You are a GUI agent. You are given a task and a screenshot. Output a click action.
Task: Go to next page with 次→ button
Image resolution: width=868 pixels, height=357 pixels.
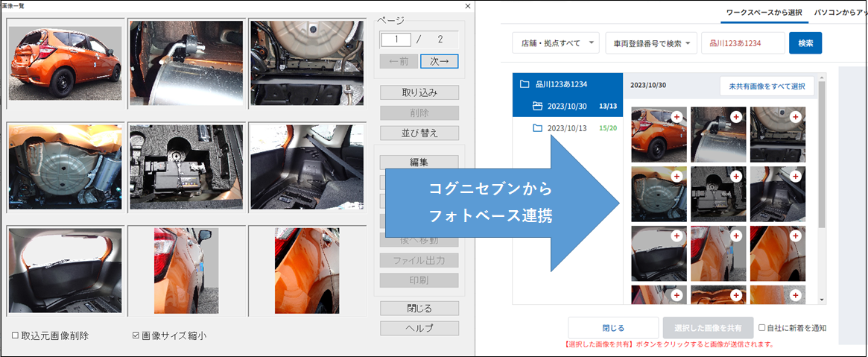[x=439, y=61]
